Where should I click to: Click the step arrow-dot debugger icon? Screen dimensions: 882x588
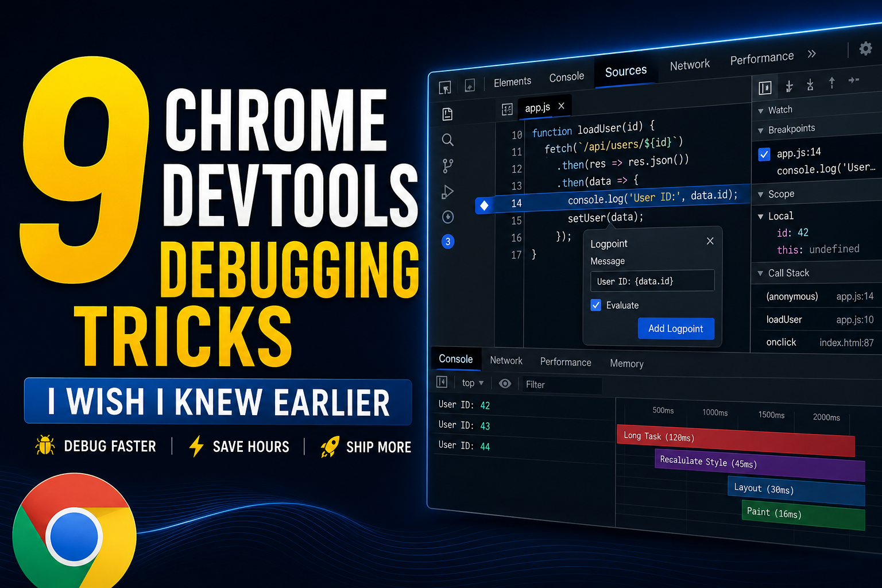[854, 80]
